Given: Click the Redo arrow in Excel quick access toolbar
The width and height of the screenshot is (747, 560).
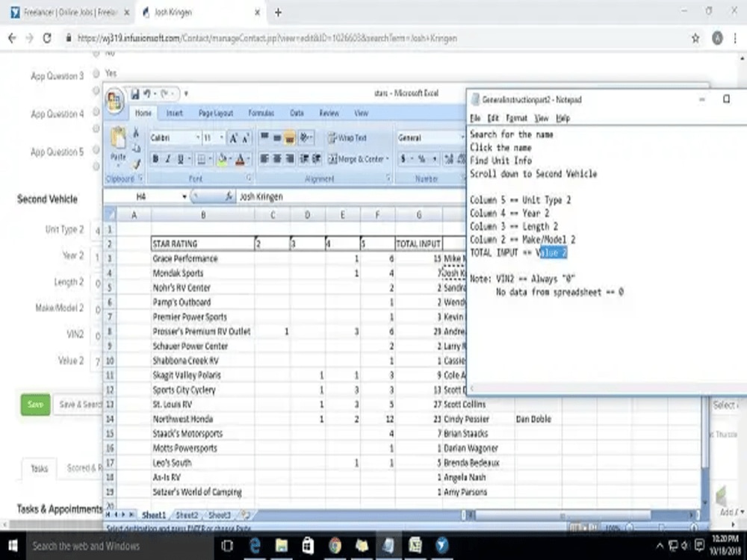Looking at the screenshot, I should pyautogui.click(x=166, y=94).
